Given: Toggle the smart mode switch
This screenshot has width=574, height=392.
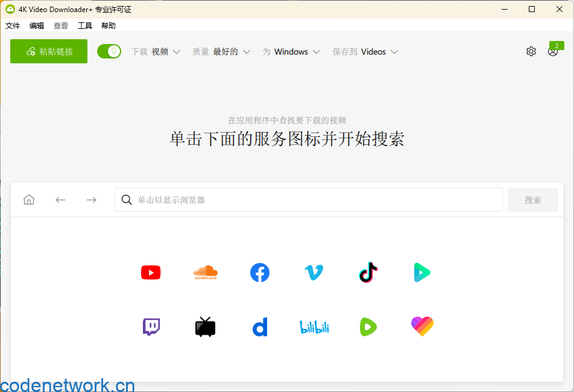Looking at the screenshot, I should click(x=109, y=51).
